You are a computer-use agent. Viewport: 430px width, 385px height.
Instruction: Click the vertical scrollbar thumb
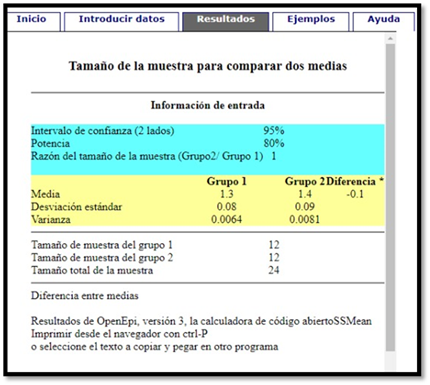(390, 197)
